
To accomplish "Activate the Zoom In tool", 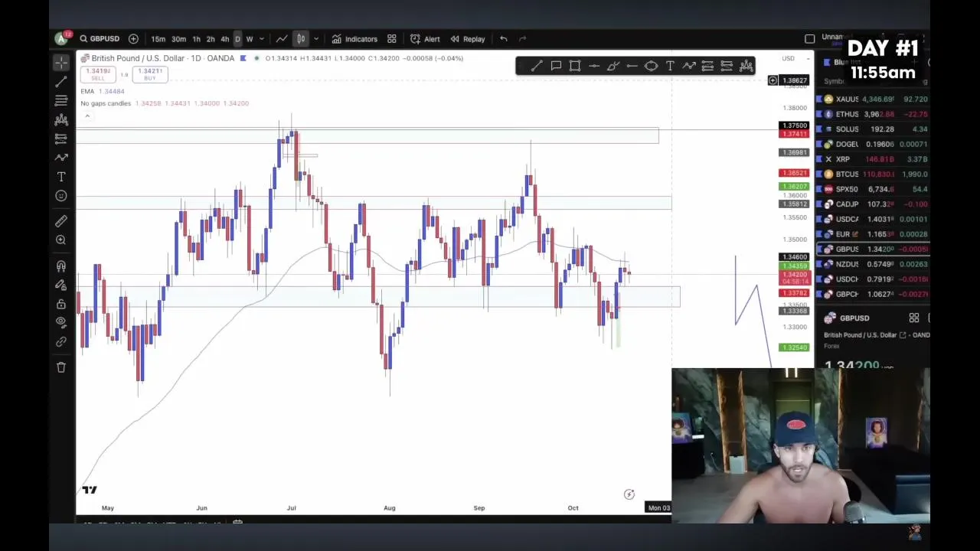I will click(61, 240).
